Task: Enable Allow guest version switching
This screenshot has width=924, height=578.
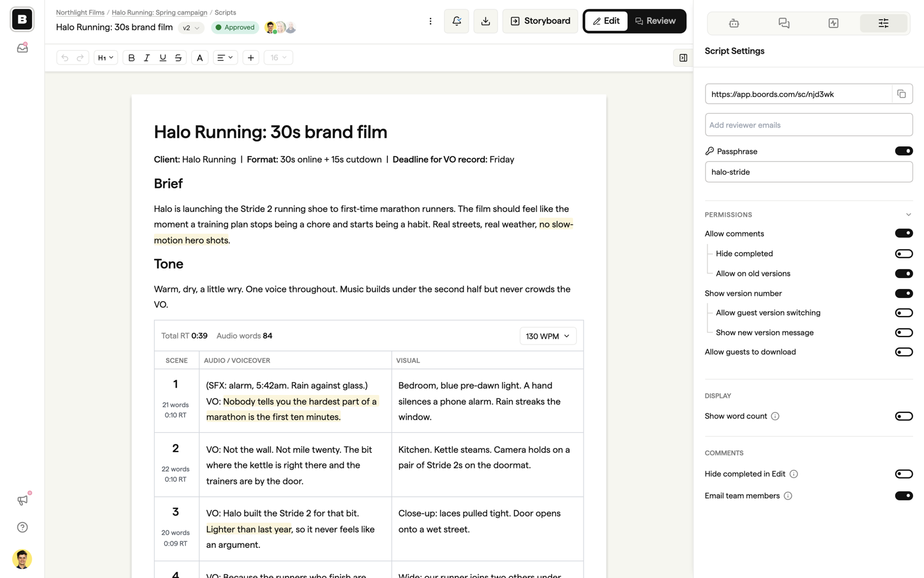Action: [904, 312]
